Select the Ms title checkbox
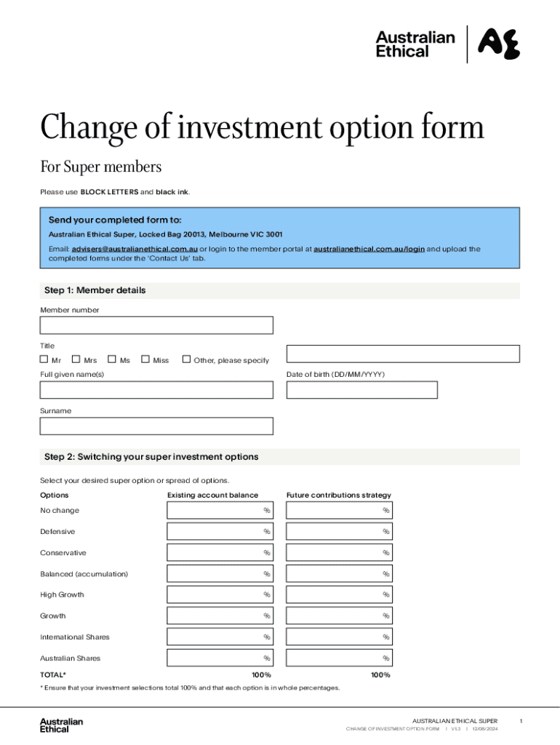560x745 pixels. click(112, 359)
